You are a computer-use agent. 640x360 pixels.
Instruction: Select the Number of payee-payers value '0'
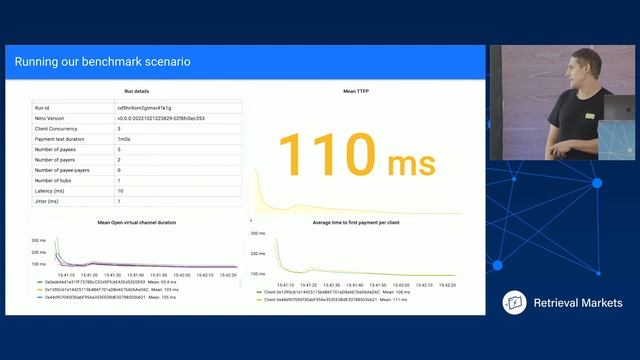pyautogui.click(x=178, y=170)
